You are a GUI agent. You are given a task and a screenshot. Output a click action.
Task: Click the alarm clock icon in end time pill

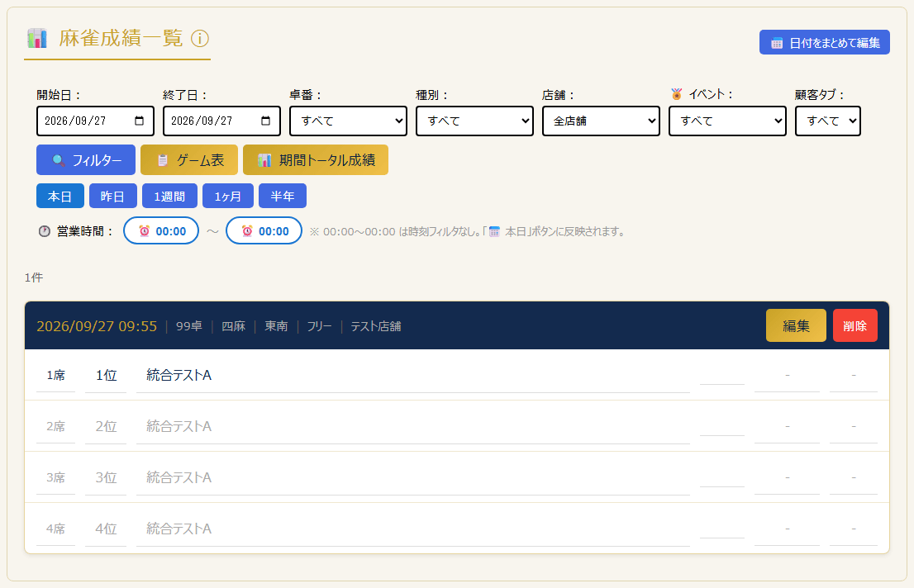[x=247, y=231]
